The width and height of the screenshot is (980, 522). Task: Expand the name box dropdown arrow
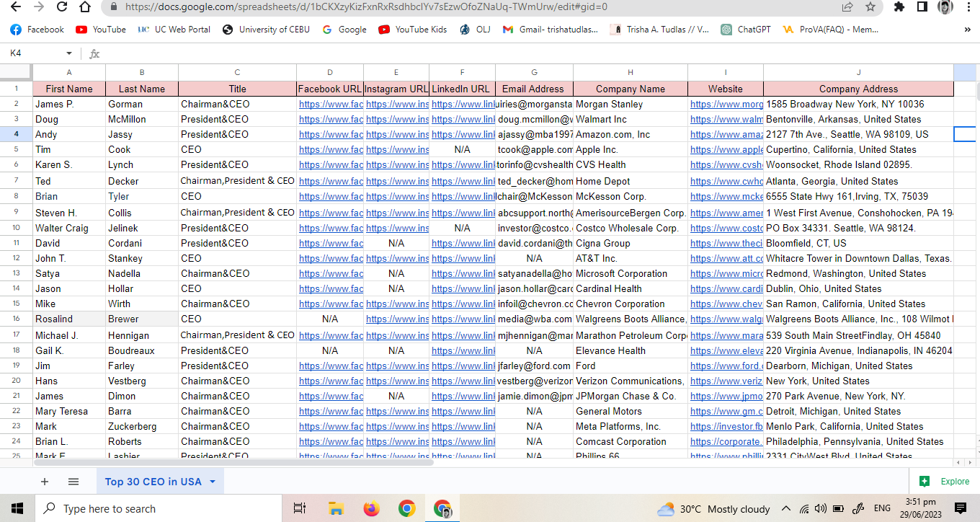click(x=69, y=53)
